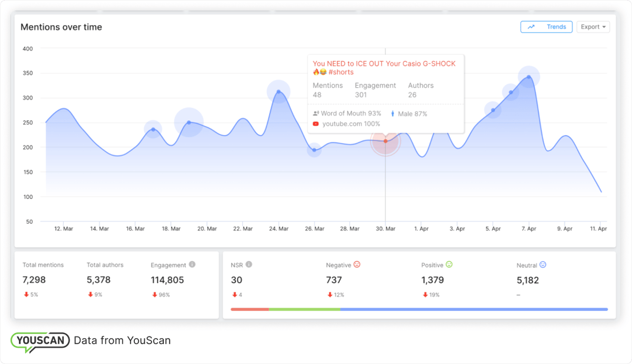Click the blue neutral segment of sentiment bar

[x=474, y=309]
